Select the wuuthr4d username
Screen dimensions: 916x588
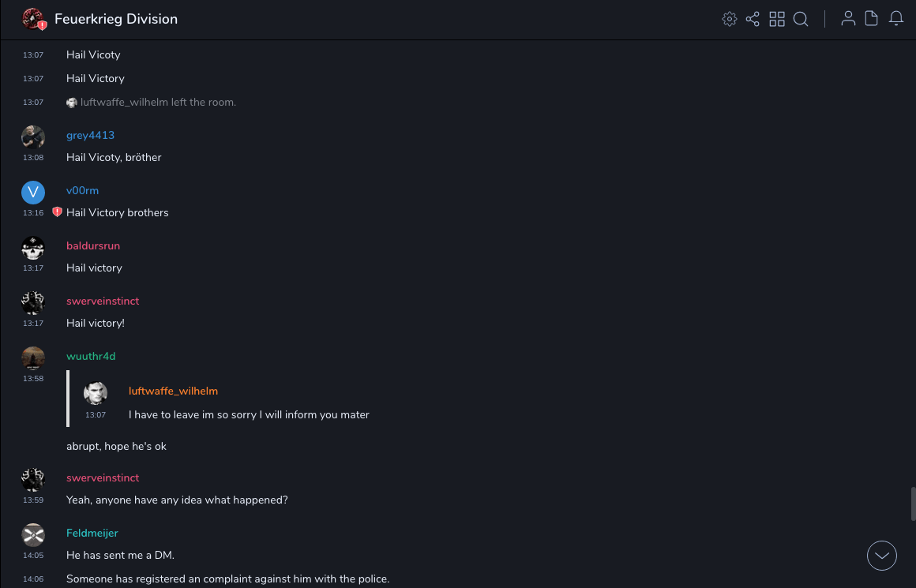(91, 356)
